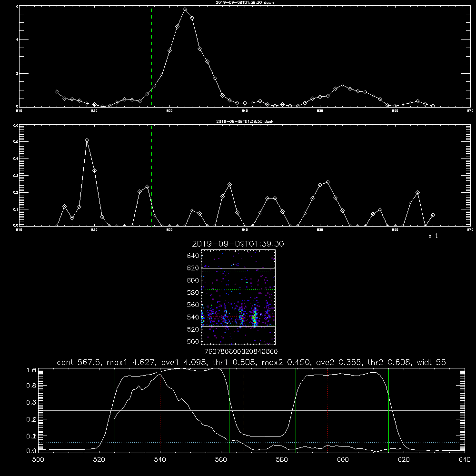The height and width of the screenshot is (476, 476).
Task: Click the bottom plot x-axis label '640'
Action: coord(465,460)
